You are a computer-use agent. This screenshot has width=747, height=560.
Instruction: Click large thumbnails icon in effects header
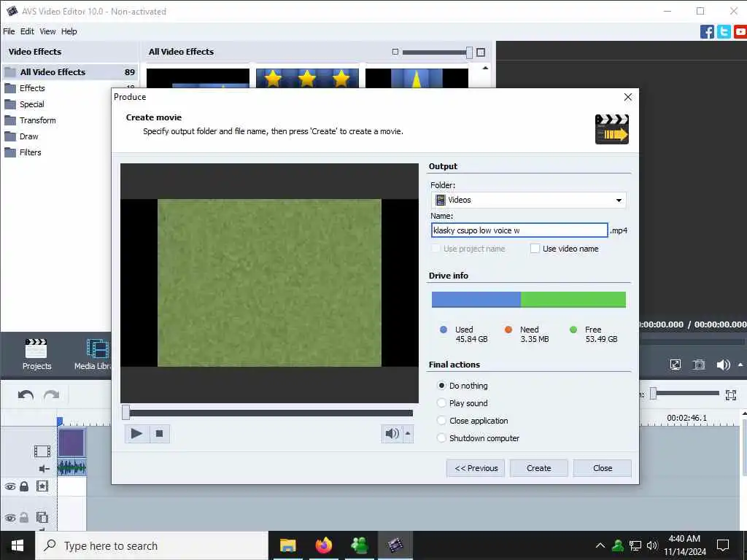[x=481, y=52]
